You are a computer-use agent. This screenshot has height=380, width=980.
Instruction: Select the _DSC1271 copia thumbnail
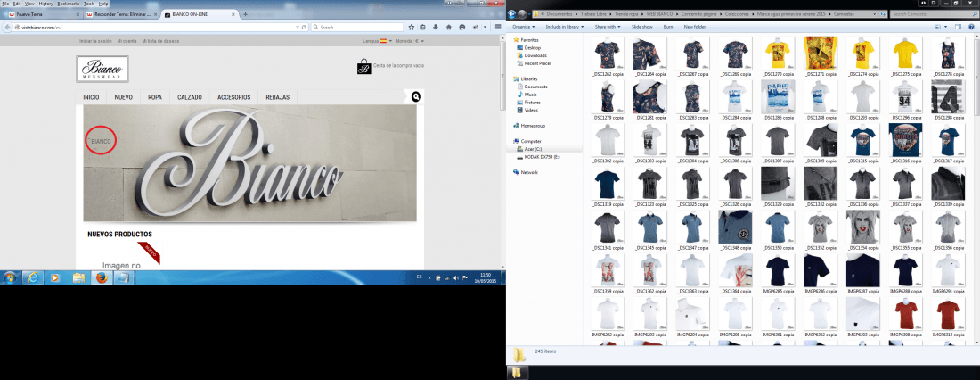pos(820,56)
